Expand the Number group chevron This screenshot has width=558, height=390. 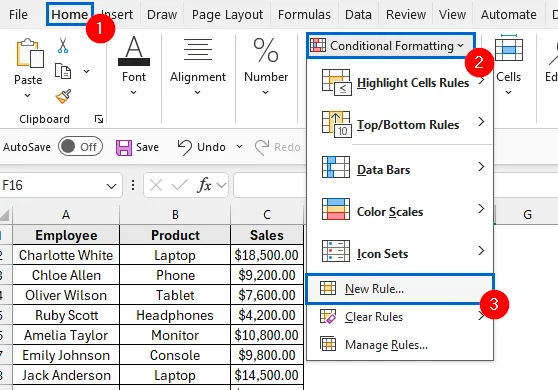265,93
